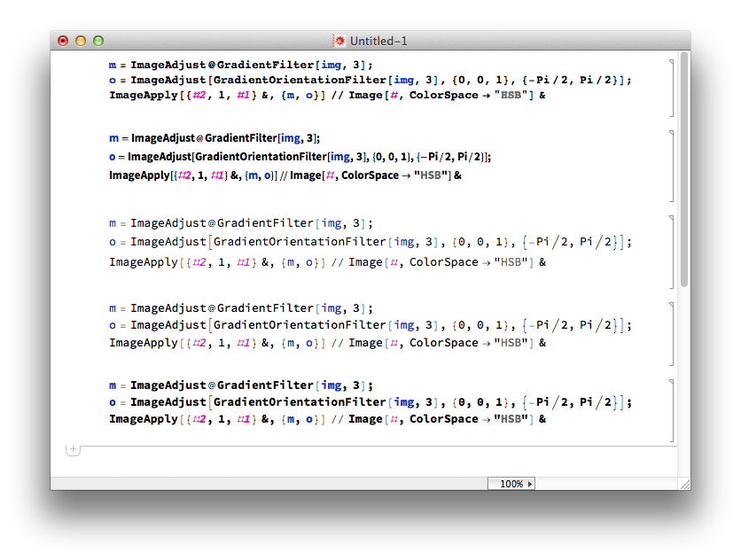741x560 pixels.
Task: Select the second cell's bracket
Action: [672, 167]
